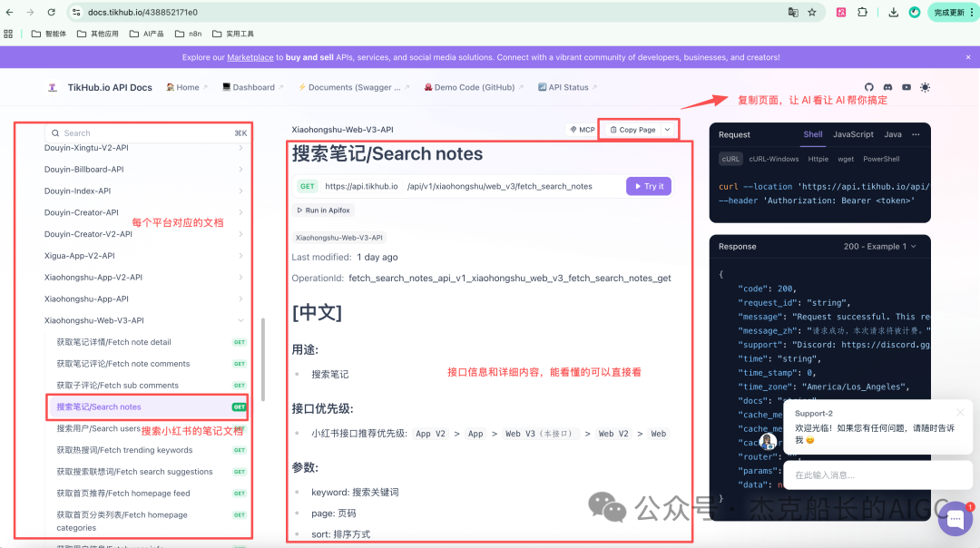Screen dimensions: 980x548
Task: Open the n8n bookmarks folder
Action: 189,34
